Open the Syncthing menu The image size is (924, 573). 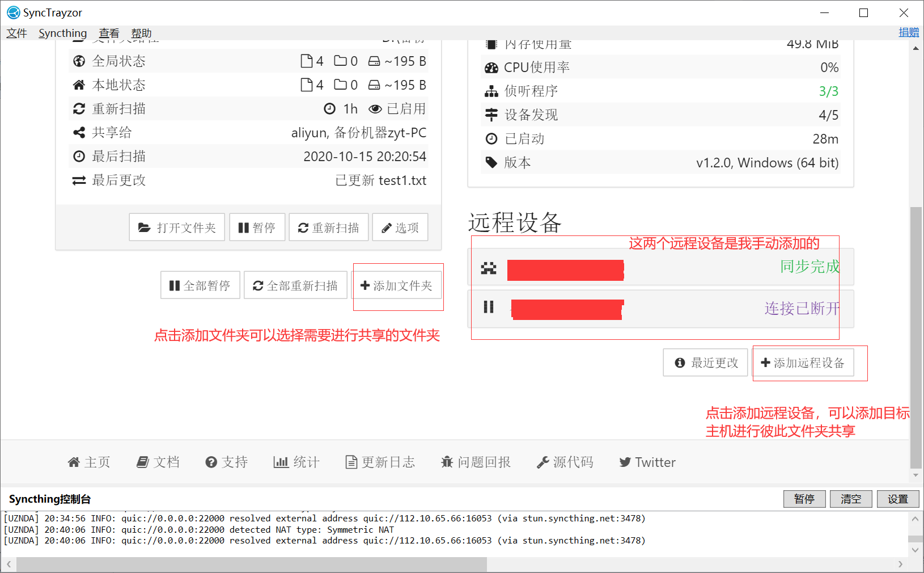coord(62,33)
